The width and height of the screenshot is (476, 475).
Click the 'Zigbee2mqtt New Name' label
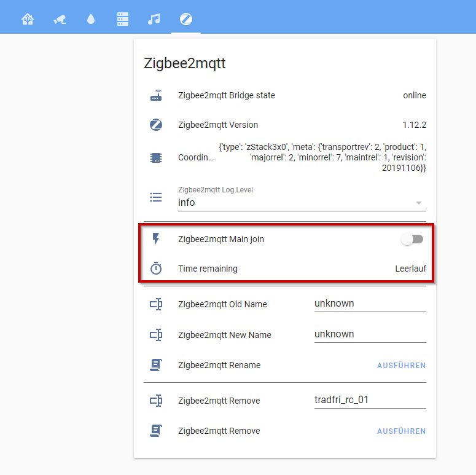point(225,335)
